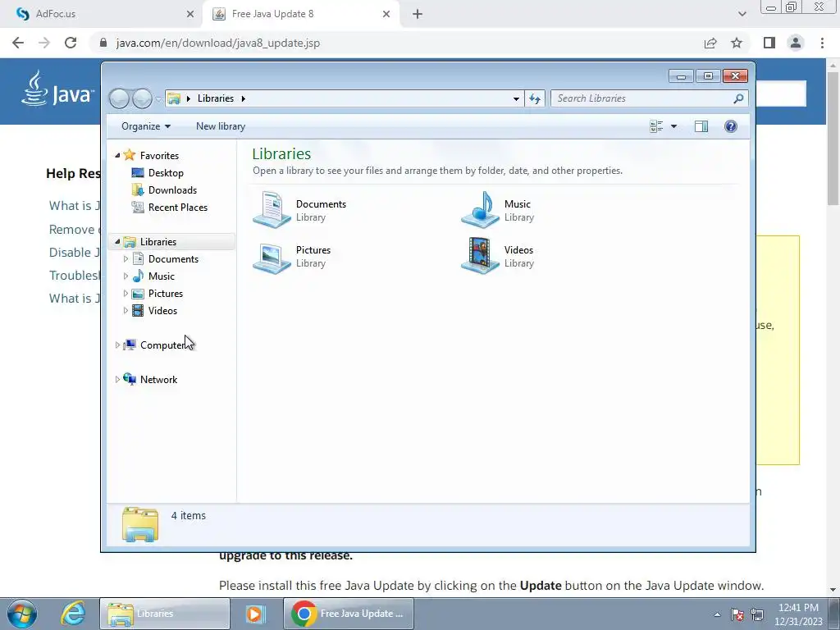
Task: Expand the Videos tree arrow
Action: click(x=126, y=311)
